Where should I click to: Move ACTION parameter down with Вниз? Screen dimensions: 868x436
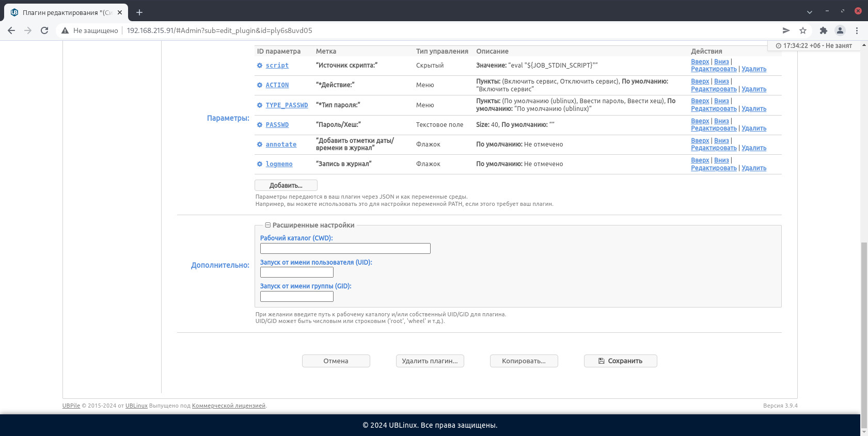coord(721,81)
